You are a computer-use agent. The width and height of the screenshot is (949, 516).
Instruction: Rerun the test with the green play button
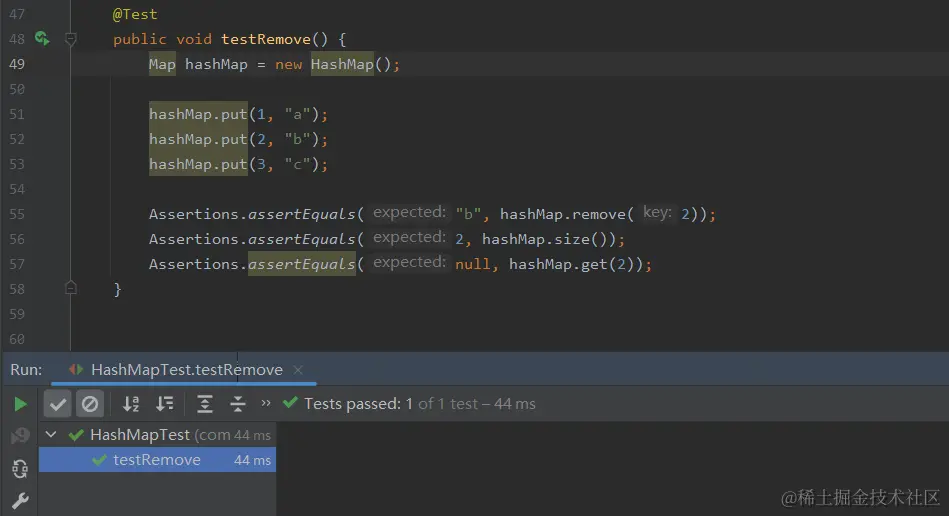click(x=20, y=404)
